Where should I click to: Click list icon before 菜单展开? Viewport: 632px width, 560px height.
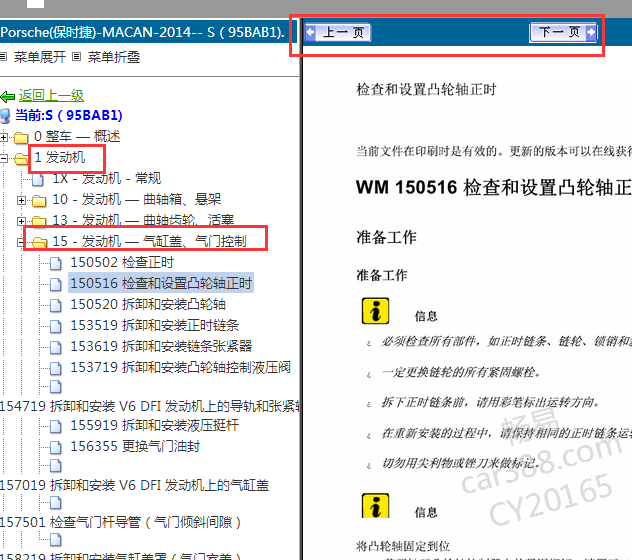pos(4,57)
